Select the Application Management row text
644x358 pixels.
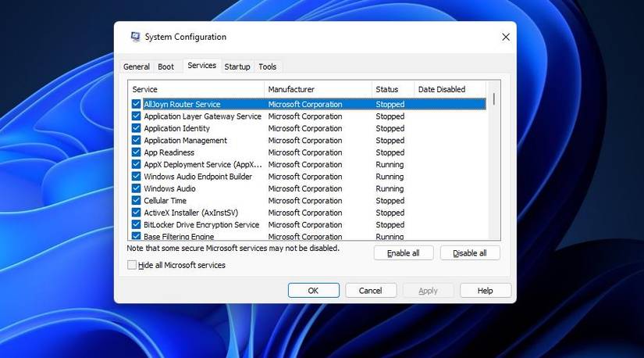click(x=185, y=141)
